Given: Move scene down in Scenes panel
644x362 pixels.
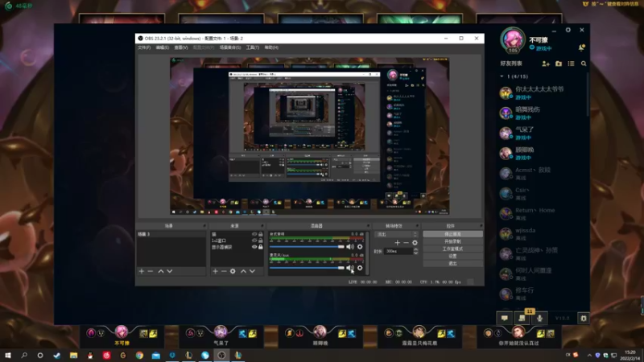Looking at the screenshot, I should (170, 271).
